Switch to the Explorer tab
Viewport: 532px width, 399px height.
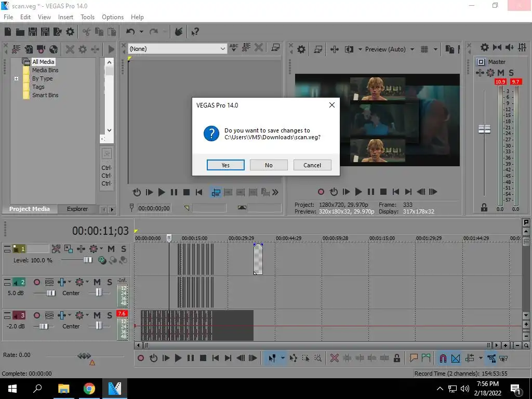click(77, 209)
